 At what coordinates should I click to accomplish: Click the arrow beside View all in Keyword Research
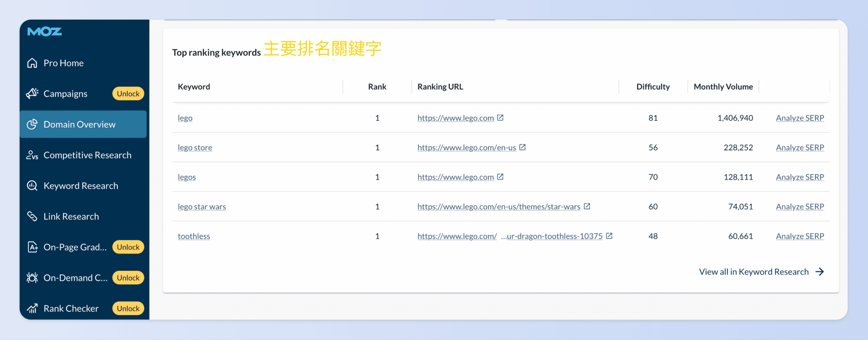tap(821, 271)
